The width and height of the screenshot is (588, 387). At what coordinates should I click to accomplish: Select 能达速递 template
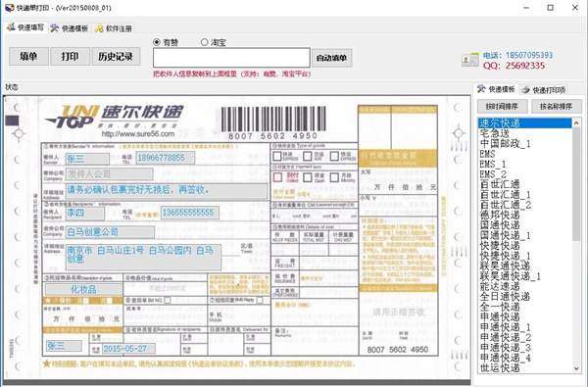point(525,286)
